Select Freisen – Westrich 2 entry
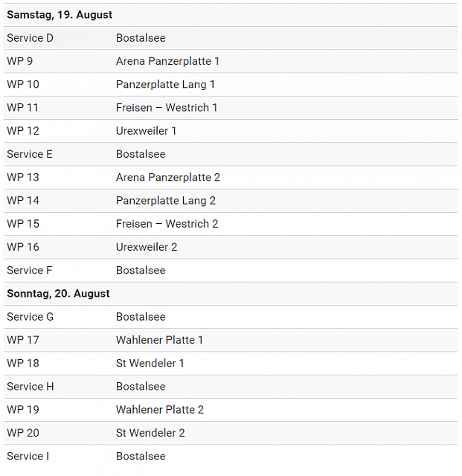The height and width of the screenshot is (476, 462). pyautogui.click(x=167, y=224)
